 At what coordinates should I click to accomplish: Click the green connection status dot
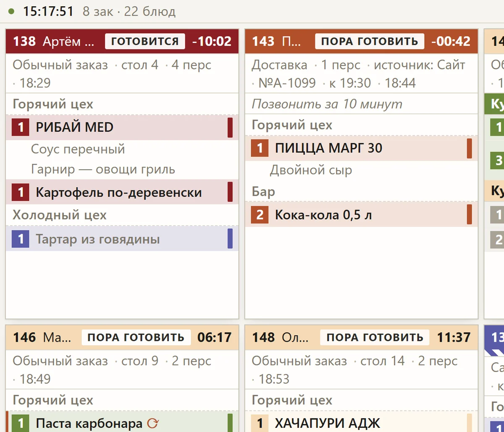11,11
